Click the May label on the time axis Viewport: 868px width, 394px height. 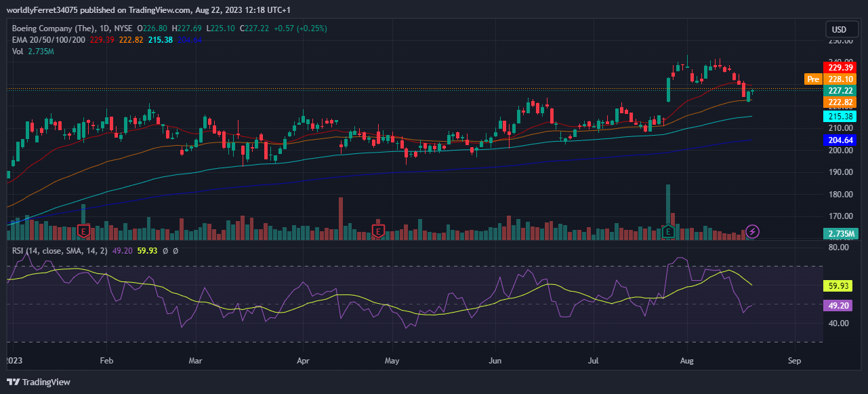point(393,361)
